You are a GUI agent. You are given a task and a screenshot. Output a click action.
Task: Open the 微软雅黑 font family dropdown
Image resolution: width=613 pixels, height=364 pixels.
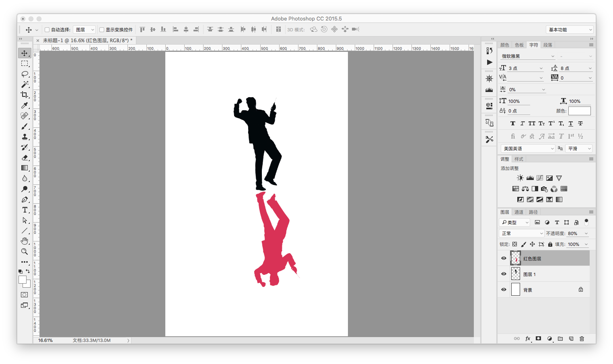click(528, 56)
